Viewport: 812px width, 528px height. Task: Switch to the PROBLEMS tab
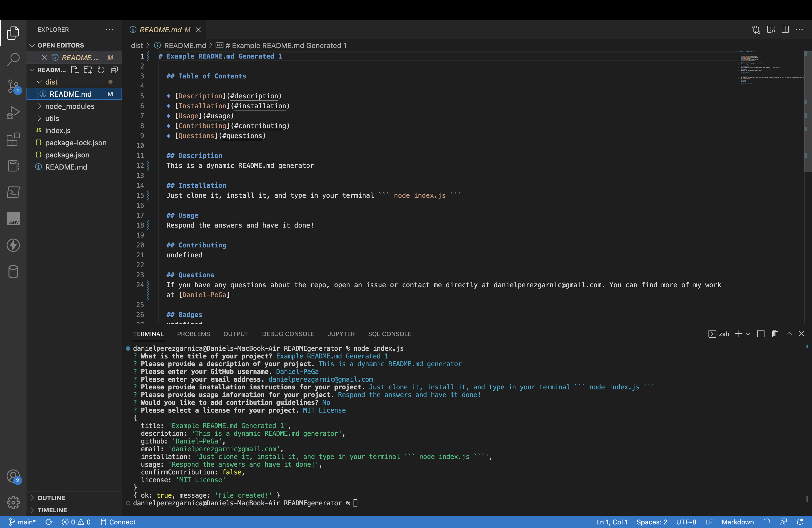193,334
